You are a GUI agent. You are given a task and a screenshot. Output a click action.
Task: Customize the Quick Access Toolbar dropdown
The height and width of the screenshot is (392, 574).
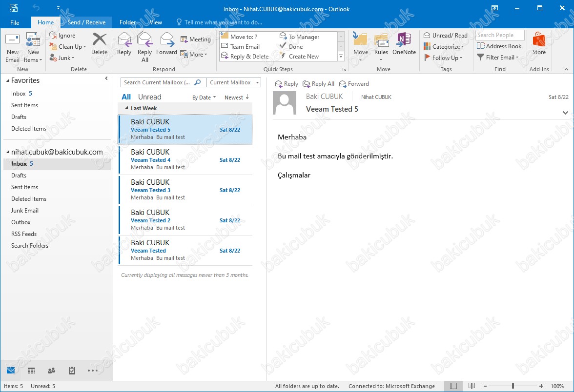[x=58, y=7]
